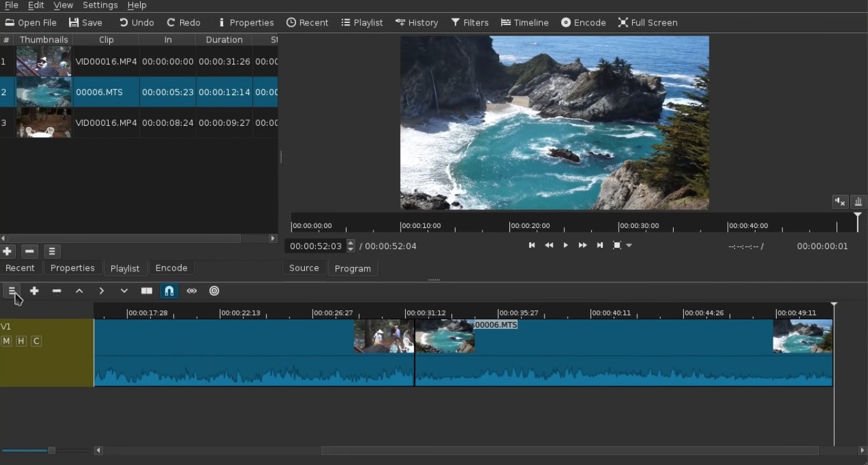Skip to the end of the video
Screen dimensions: 868x465
tap(600, 245)
